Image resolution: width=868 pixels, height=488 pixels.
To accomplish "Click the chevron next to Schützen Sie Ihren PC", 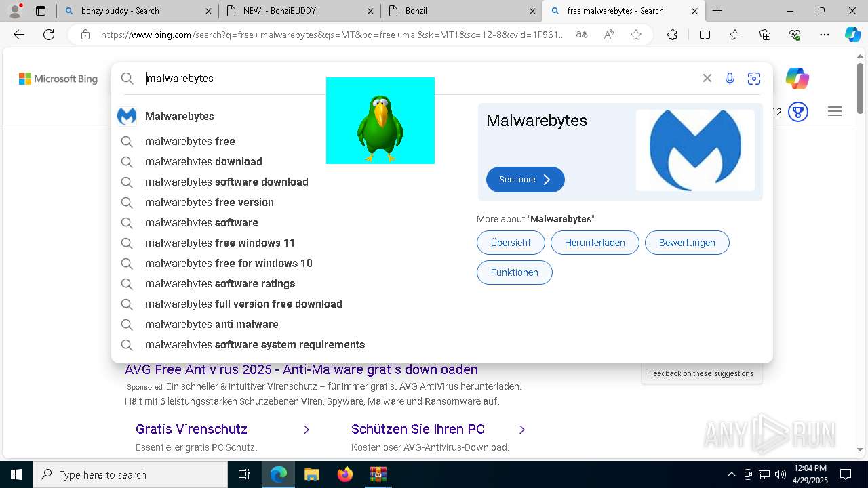I will pos(522,430).
